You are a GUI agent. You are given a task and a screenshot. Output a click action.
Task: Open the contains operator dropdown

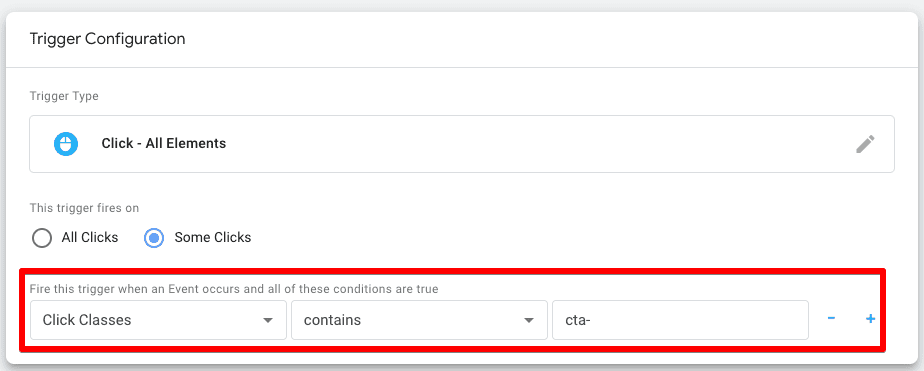pyautogui.click(x=420, y=320)
